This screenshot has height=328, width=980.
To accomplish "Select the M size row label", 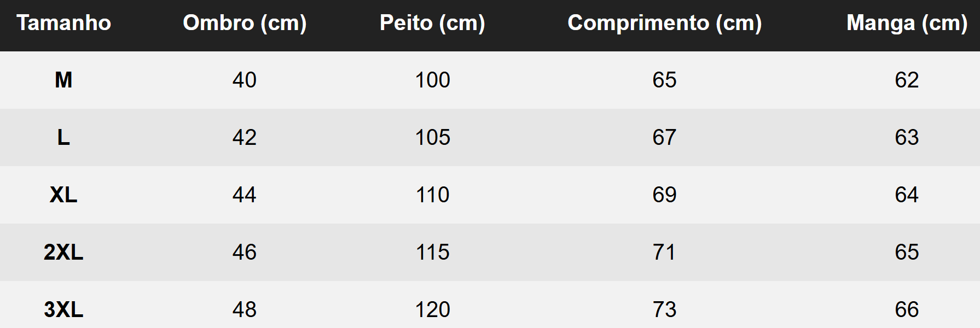I will click(63, 80).
